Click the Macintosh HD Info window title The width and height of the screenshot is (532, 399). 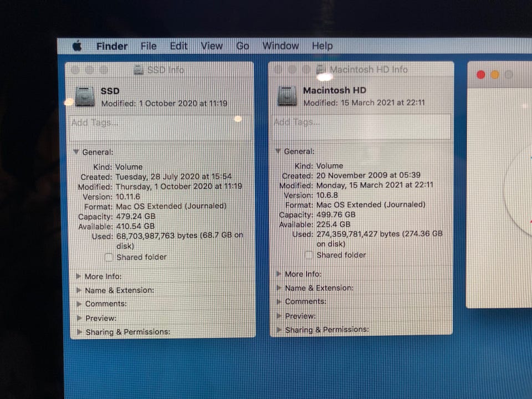click(369, 69)
